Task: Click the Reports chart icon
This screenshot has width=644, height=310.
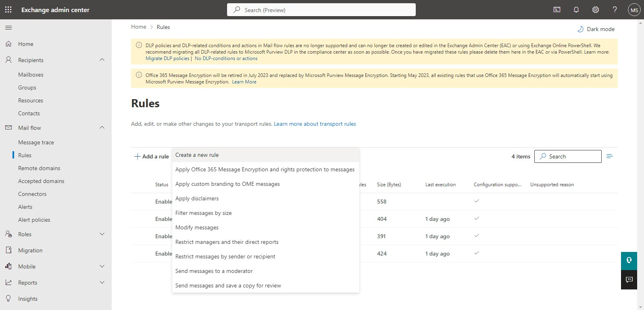Action: pos(8,282)
